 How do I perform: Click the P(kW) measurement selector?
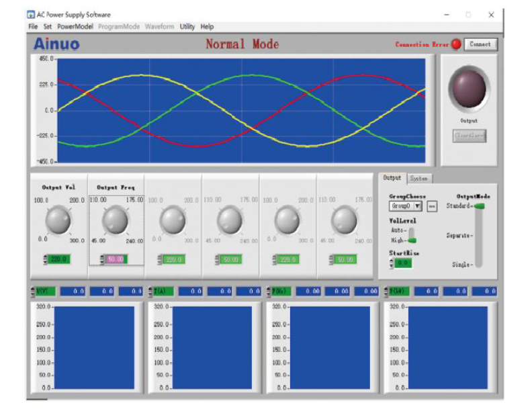399,291
